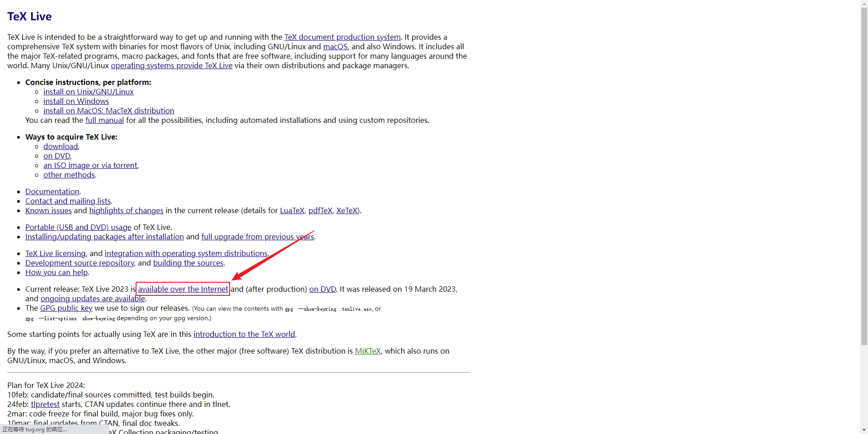Open Portable (USB and DVD) usage link
868x434 pixels.
[x=78, y=227]
